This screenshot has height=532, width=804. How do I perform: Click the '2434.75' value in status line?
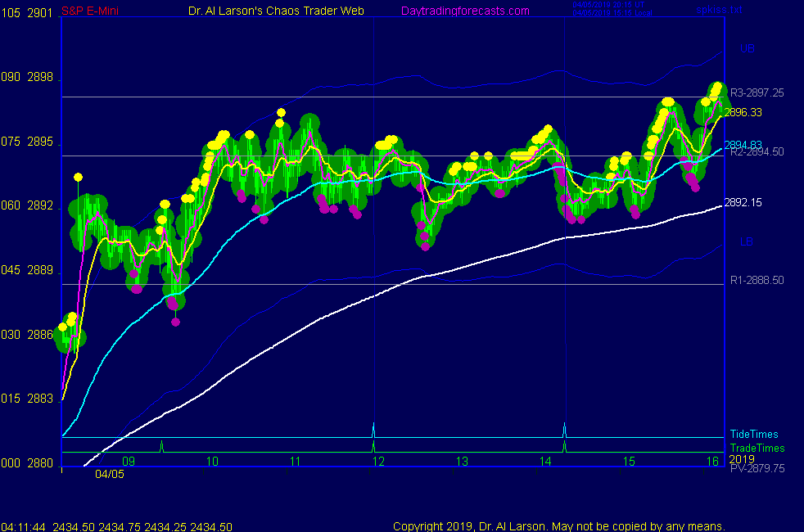(120, 527)
